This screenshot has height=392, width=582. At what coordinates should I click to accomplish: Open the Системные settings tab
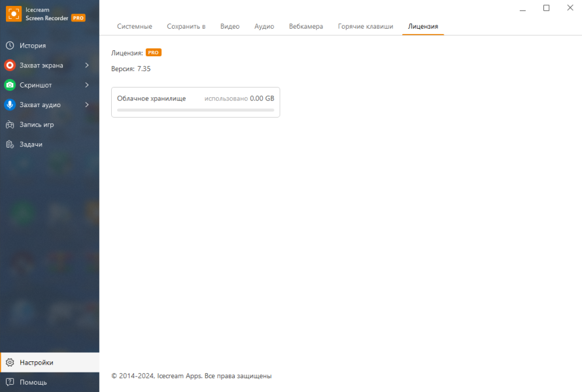(x=135, y=26)
